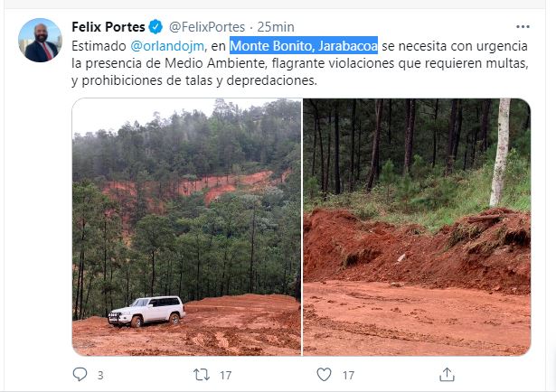Viewport: 556px width, 392px height.
Task: Click the @FelixPortes handle
Action: click(207, 27)
